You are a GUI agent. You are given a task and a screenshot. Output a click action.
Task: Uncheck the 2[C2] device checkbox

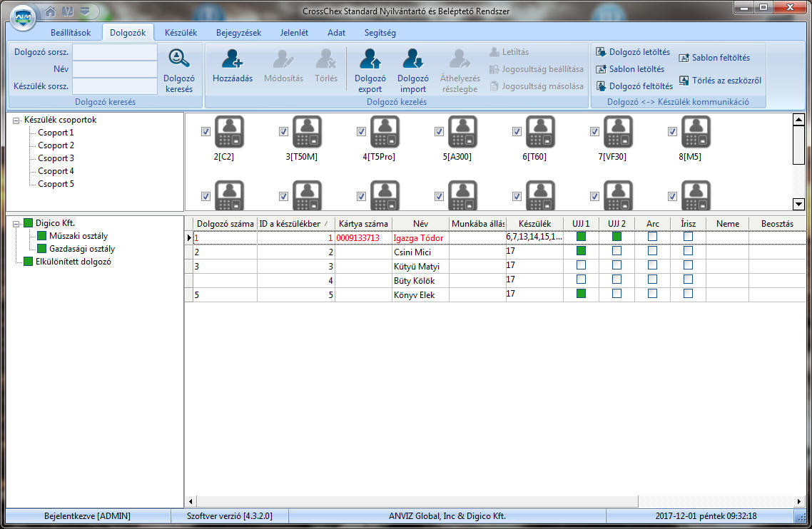[205, 131]
